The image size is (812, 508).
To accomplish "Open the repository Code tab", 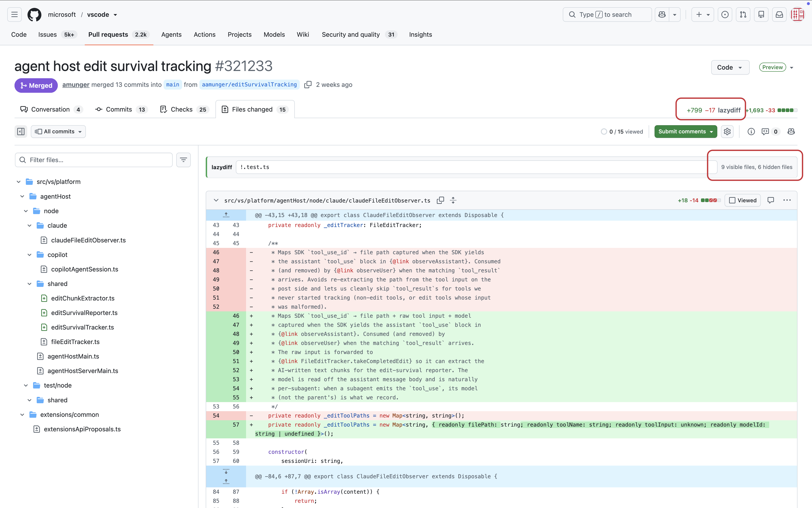I will (x=19, y=34).
